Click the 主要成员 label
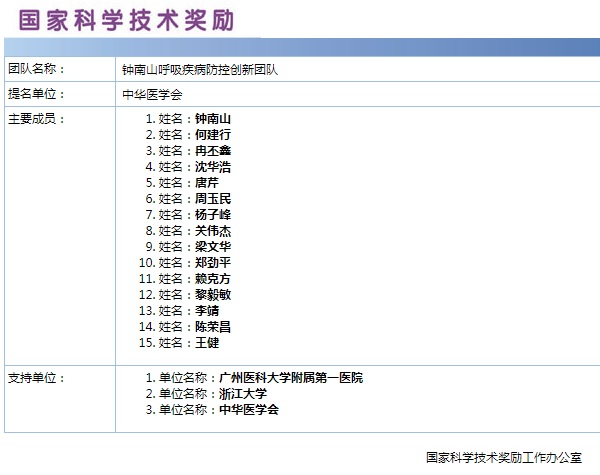Viewport: 600px width, 475px height. (37, 119)
